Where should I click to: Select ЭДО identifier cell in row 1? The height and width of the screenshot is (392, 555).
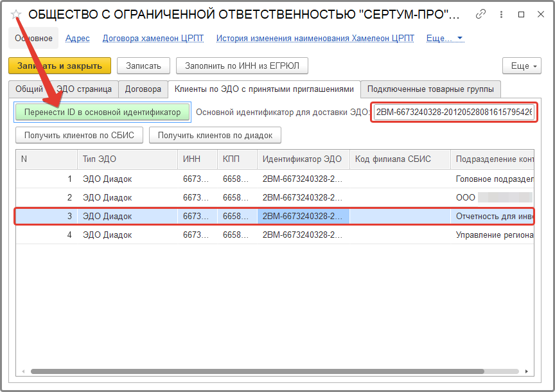(x=303, y=179)
